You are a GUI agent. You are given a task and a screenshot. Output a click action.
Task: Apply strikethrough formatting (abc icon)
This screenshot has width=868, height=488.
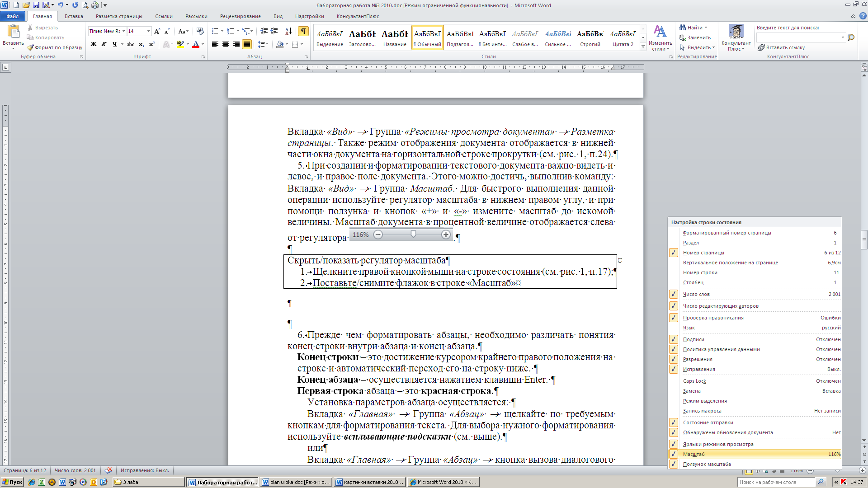131,44
